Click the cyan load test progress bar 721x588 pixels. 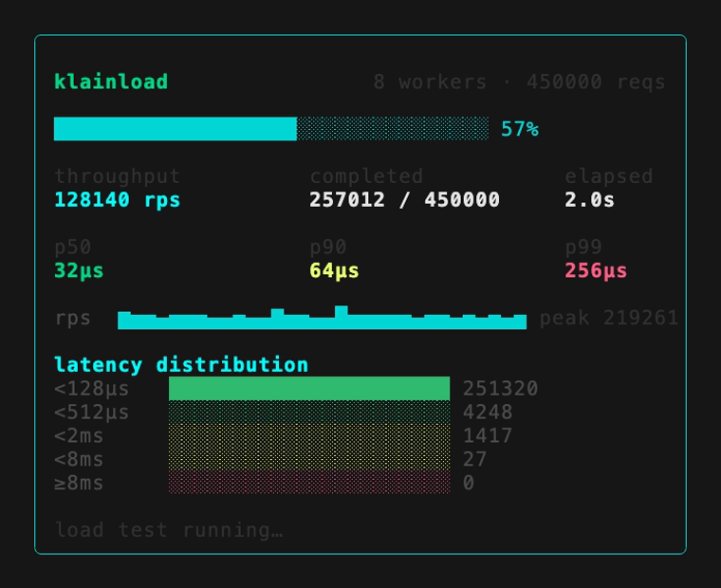tap(271, 129)
